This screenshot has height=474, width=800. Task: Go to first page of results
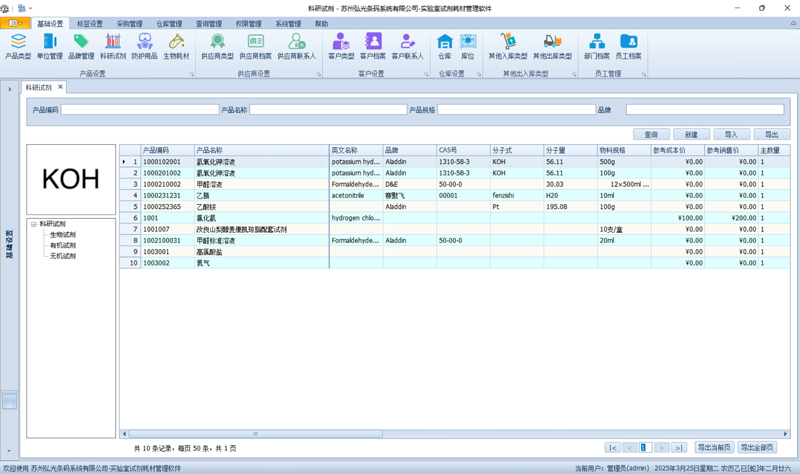point(613,447)
